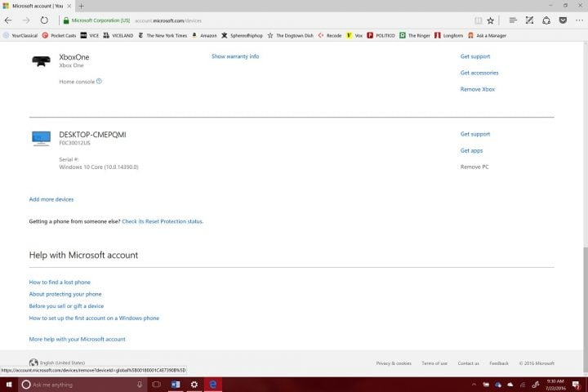Click the language globe icon in footer
Screen dimensions: 588x392
point(33,363)
